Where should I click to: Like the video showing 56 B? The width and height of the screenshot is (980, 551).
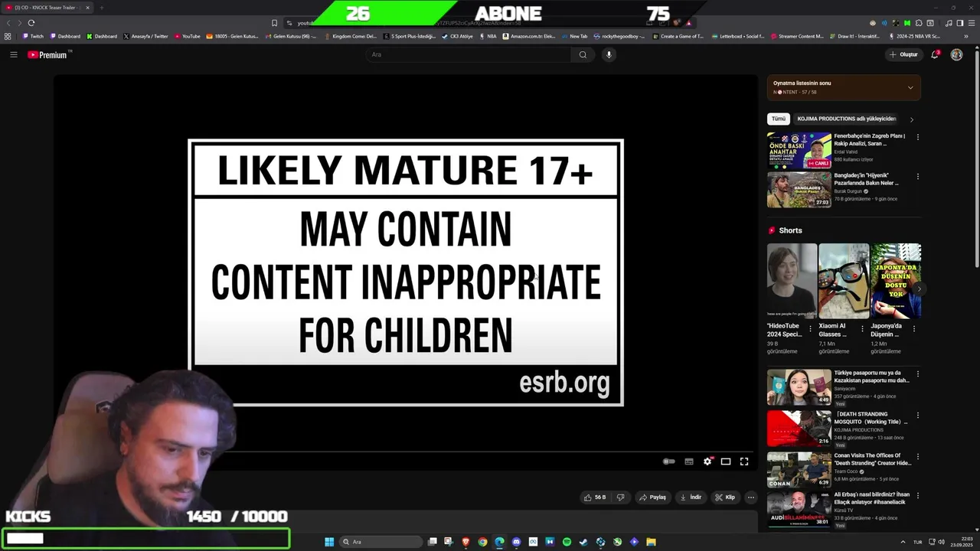tap(595, 497)
